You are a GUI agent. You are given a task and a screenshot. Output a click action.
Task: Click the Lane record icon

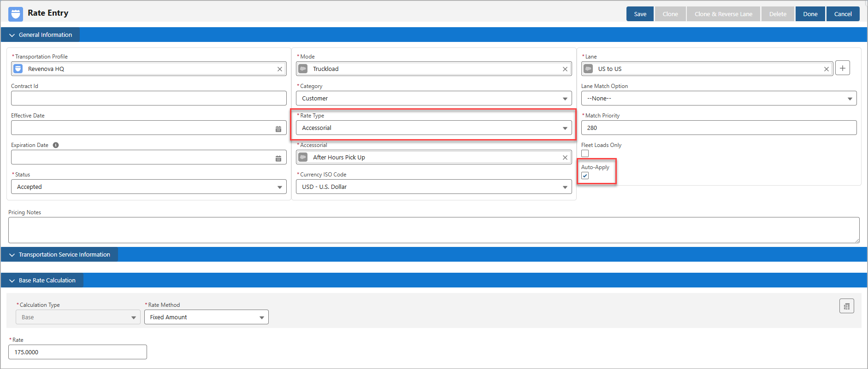point(588,69)
